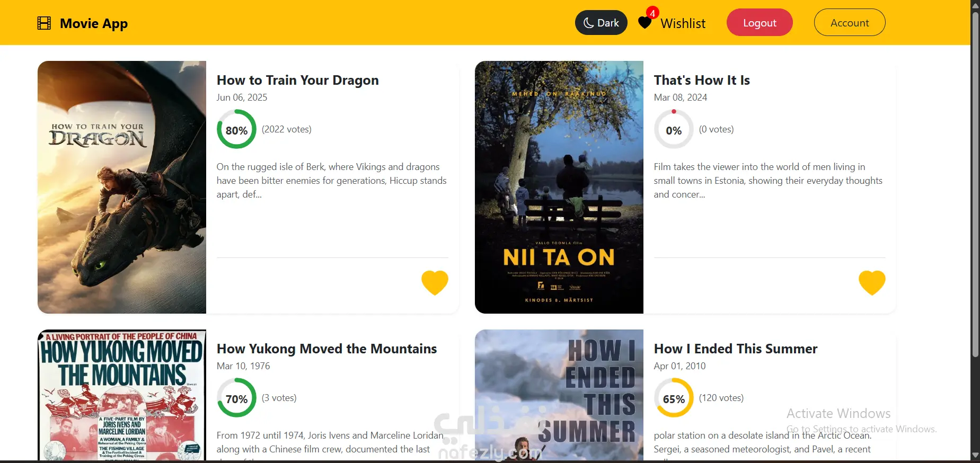Open the How to Train Your Dragon poster
This screenshot has height=463, width=980.
point(122,187)
